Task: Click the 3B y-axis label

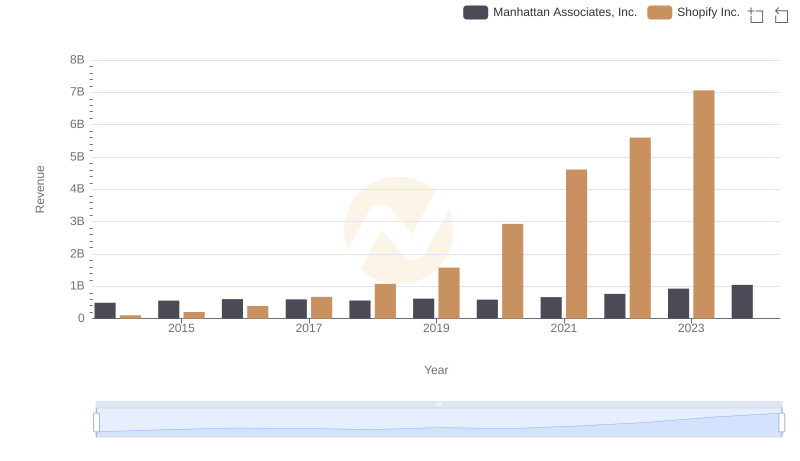Action: [77, 221]
